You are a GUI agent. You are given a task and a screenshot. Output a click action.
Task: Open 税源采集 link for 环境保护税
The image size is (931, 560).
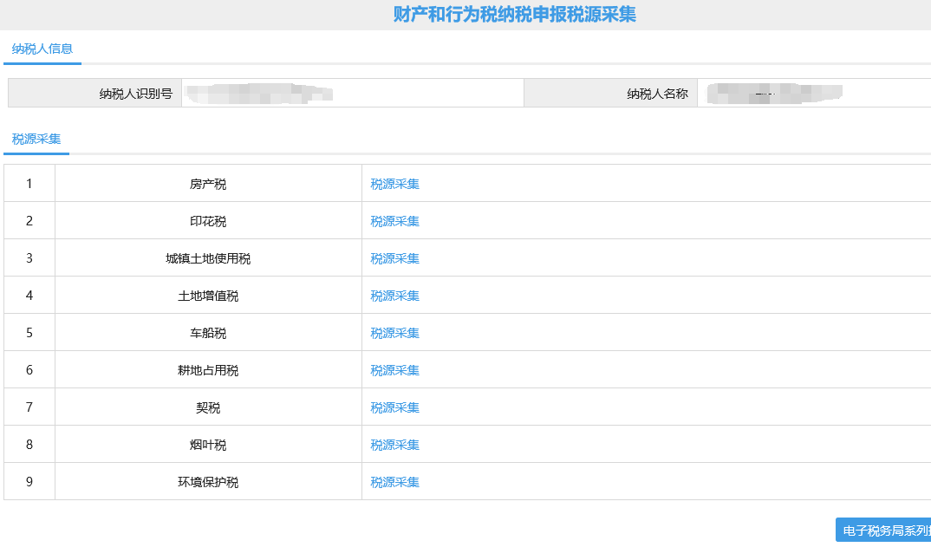pyautogui.click(x=394, y=482)
